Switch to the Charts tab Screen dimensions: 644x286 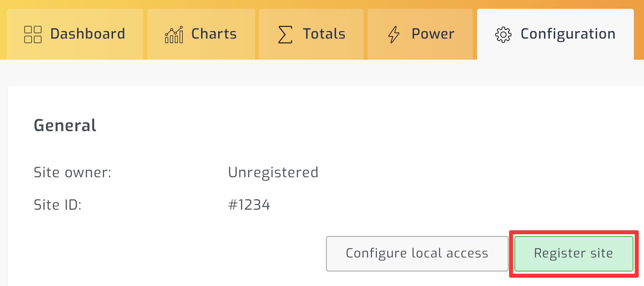coord(214,34)
